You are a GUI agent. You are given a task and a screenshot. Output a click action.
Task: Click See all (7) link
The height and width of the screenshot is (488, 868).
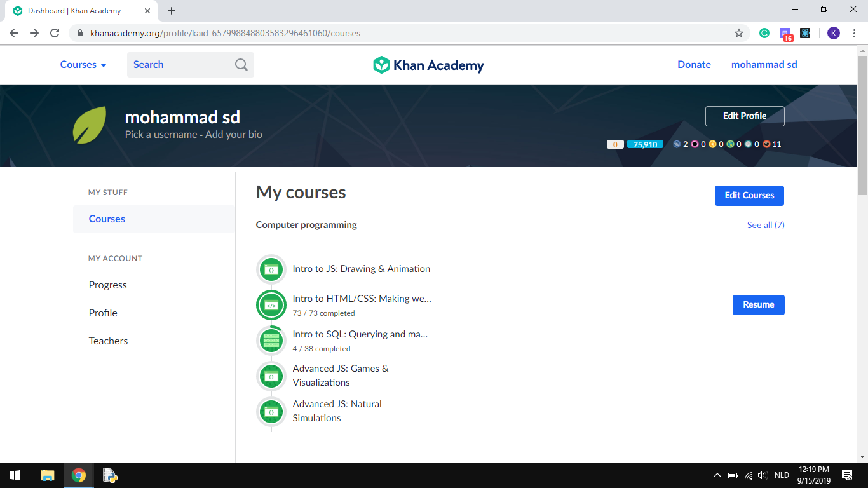pyautogui.click(x=766, y=225)
